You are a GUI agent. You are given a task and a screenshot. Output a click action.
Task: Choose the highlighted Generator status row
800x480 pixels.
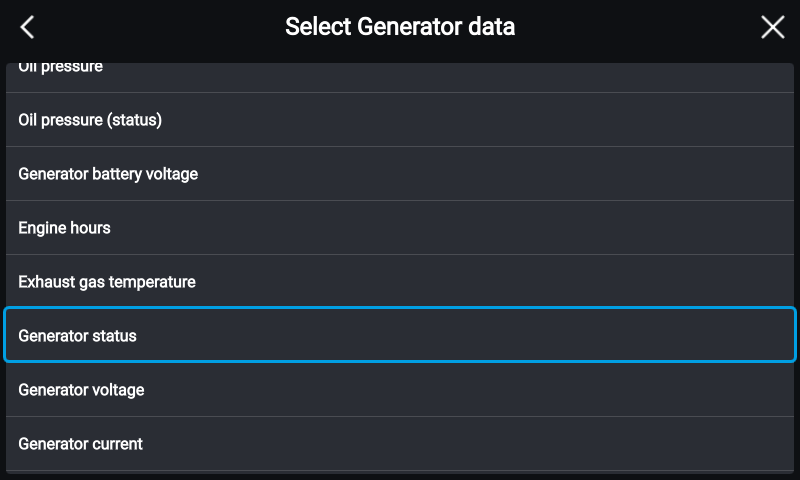tap(400, 335)
